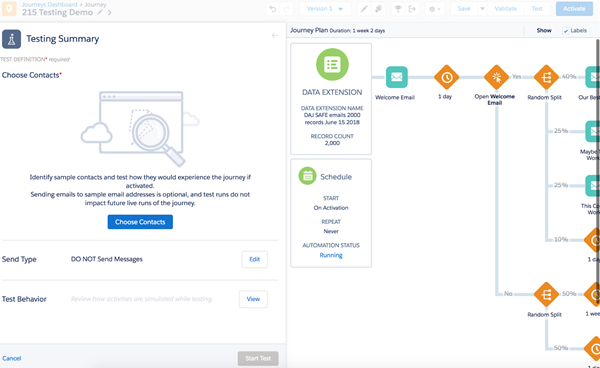Click the trophy goal icon
Viewport: 600px width, 368px height.
398,9
